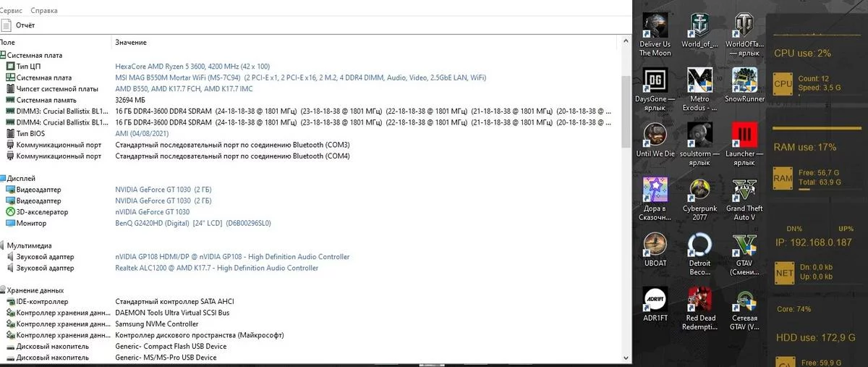Open WorldOfTa... desktop shortcut
This screenshot has width=868, height=367.
click(744, 35)
